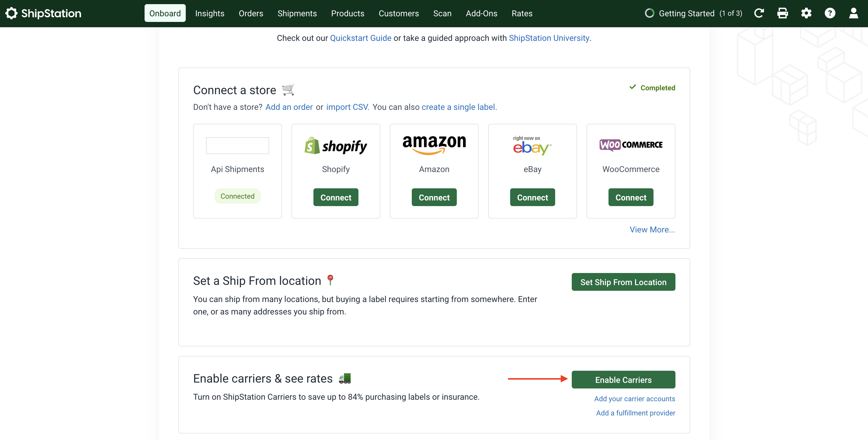The height and width of the screenshot is (440, 868).
Task: Open the Insights section
Action: [x=209, y=14]
